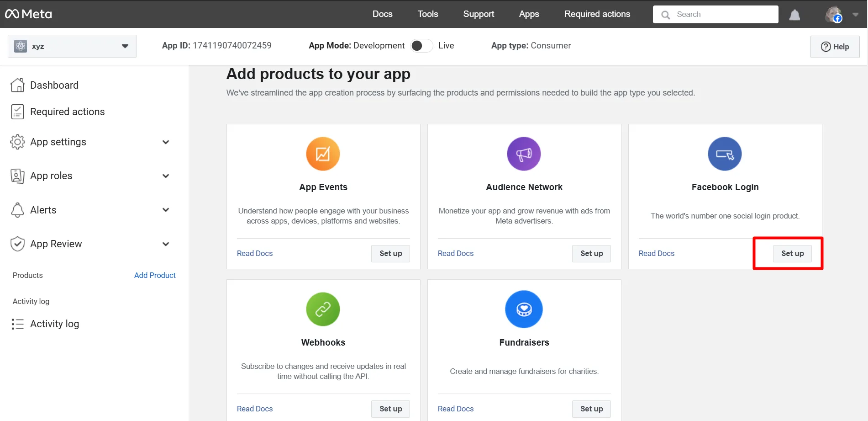Open Read Docs for Facebook Login

point(657,253)
